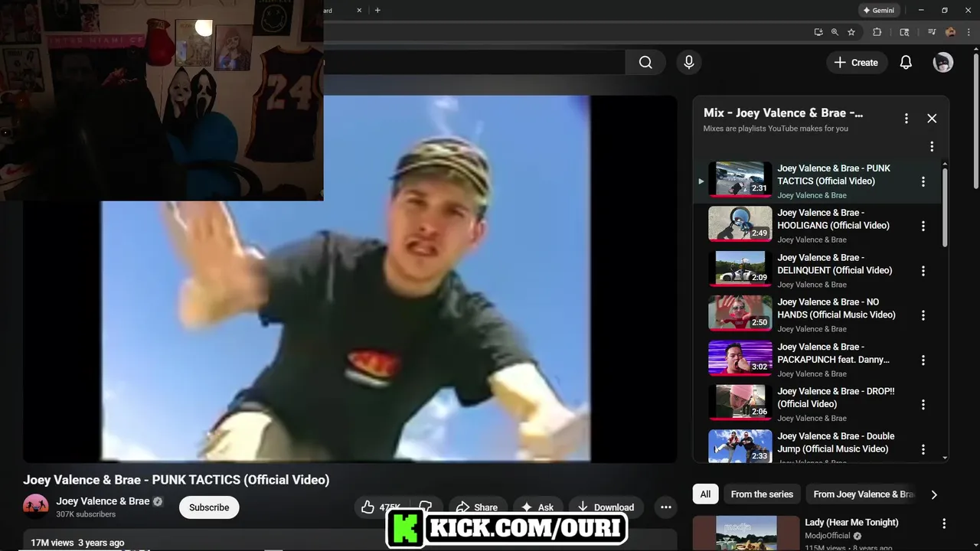Click the Mix playlist panel scrollbar

point(945,208)
